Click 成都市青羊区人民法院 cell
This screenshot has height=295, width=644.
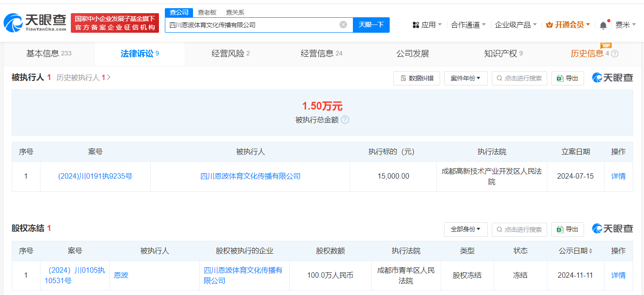(406, 275)
